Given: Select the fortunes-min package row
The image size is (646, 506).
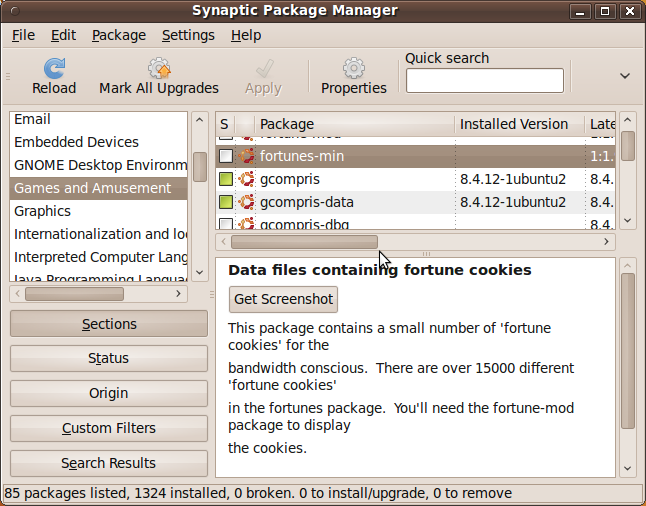Looking at the screenshot, I should coord(415,156).
